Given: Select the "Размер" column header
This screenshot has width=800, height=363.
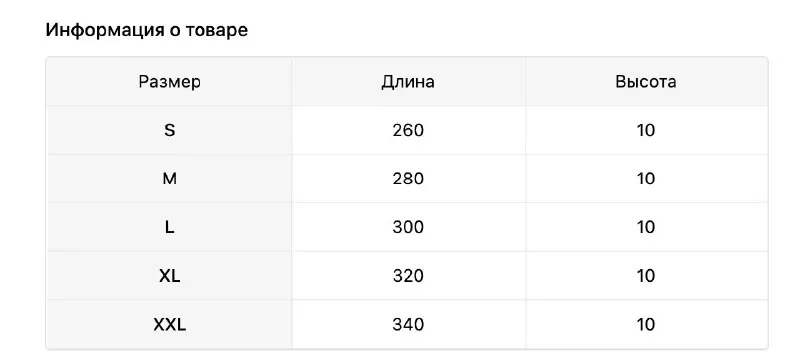Looking at the screenshot, I should (x=169, y=82).
